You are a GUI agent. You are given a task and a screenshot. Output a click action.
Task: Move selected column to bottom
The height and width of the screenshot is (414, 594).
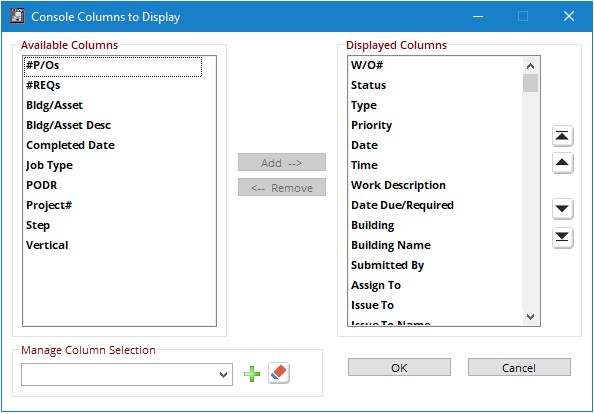coord(562,237)
